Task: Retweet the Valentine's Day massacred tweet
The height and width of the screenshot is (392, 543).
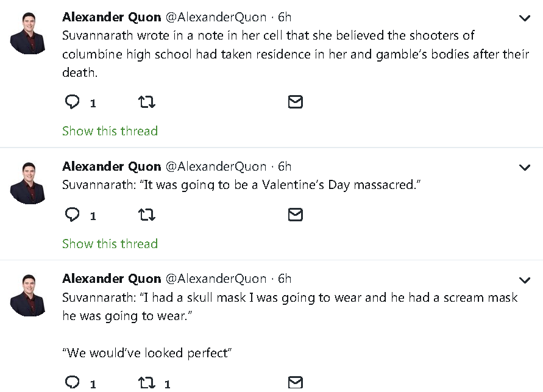Action: coord(147,215)
